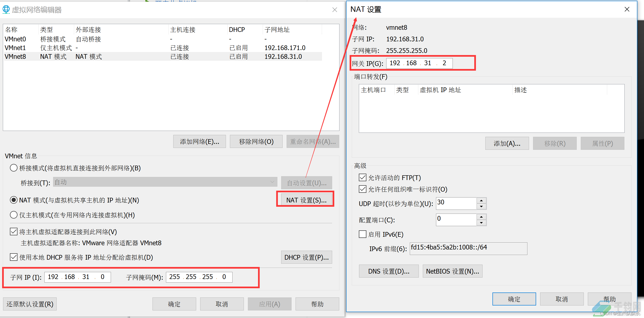Click the 外部连接 column header

tap(121, 30)
